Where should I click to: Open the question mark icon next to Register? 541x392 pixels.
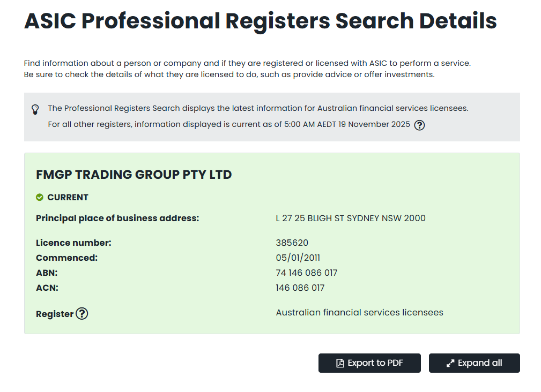pyautogui.click(x=81, y=314)
